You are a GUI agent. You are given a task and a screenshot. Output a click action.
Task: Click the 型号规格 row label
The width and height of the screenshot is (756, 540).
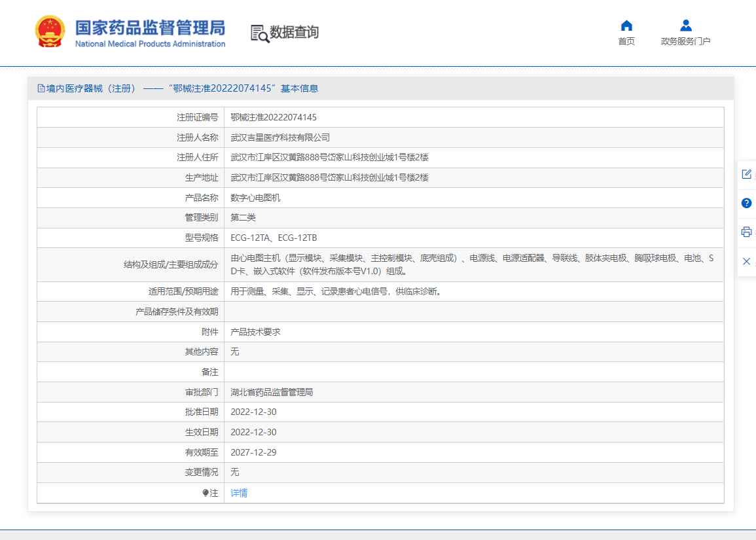point(202,238)
